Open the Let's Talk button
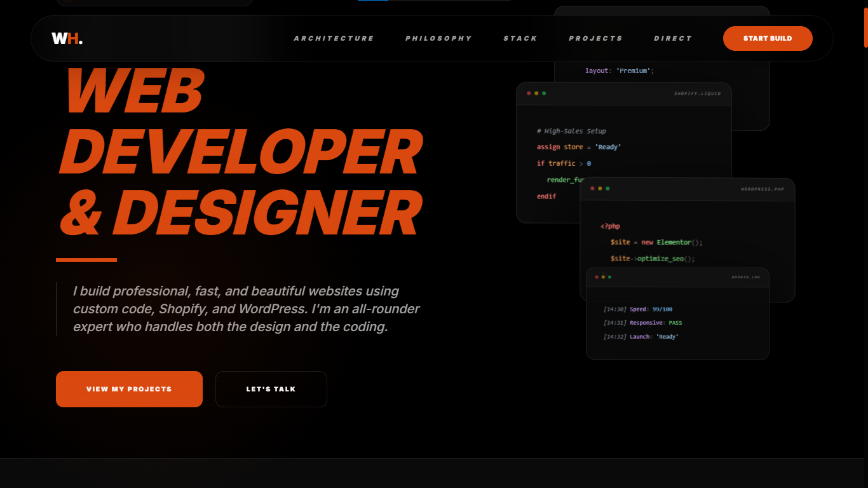 [x=271, y=389]
